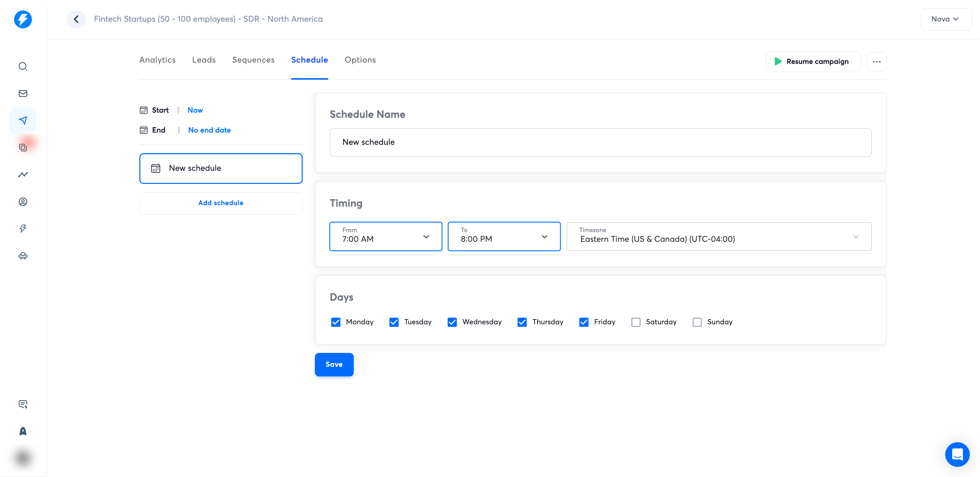Click the Schedule Name input field
The height and width of the screenshot is (477, 980).
(x=600, y=142)
